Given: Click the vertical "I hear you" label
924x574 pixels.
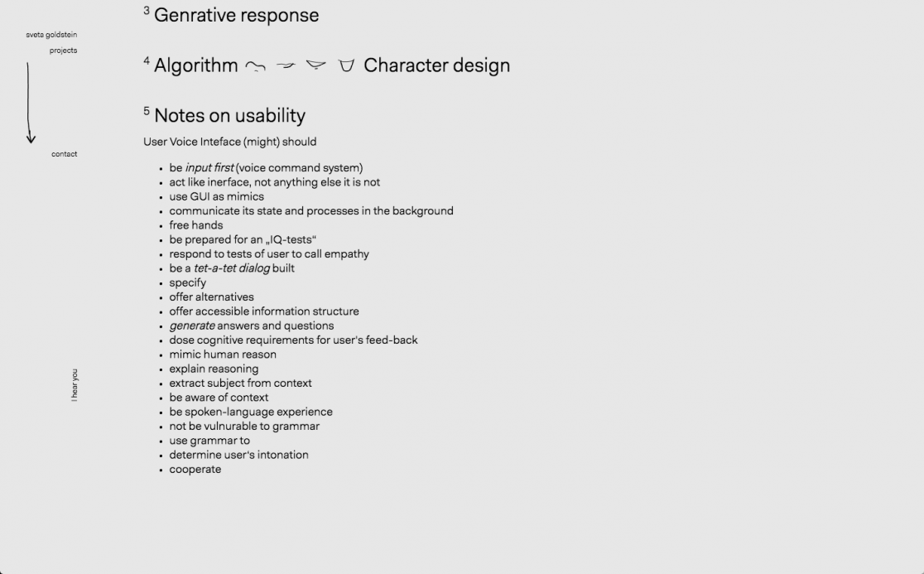Looking at the screenshot, I should click(x=75, y=385).
